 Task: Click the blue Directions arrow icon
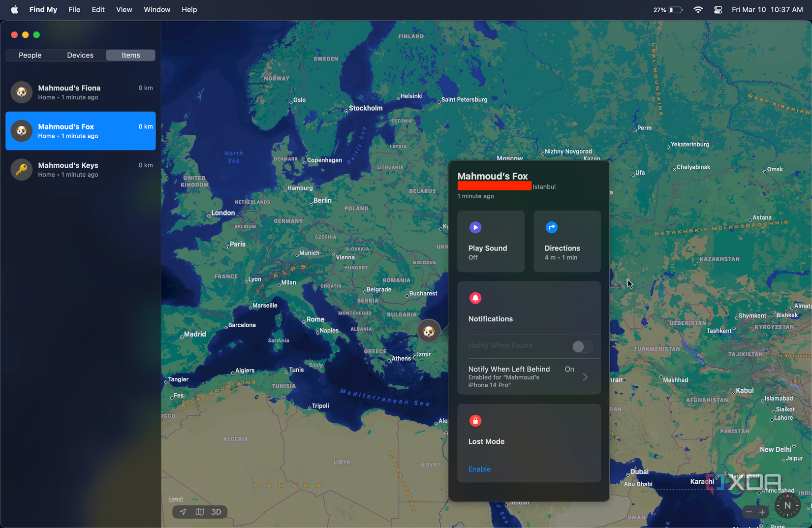coord(551,227)
